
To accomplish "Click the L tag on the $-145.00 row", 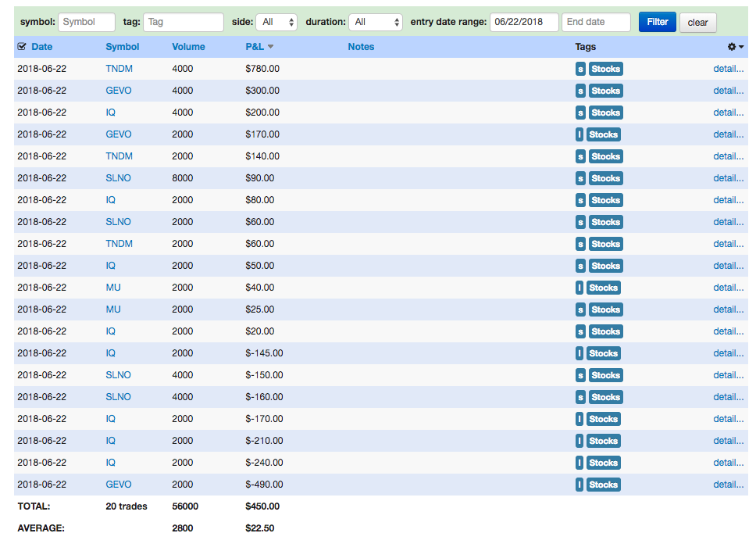I will [579, 353].
